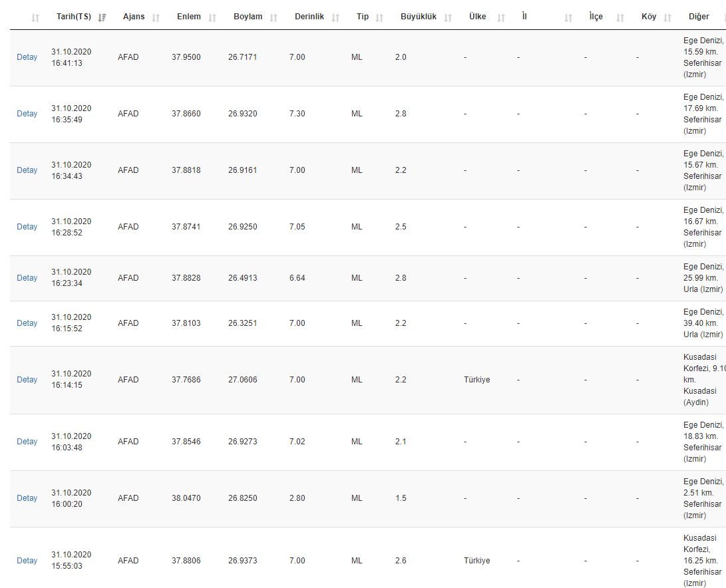Screen dimensions: 726x588
Task: Open Detay for the 16:00:20 magnitude 1.5 quake
Action: tap(27, 498)
